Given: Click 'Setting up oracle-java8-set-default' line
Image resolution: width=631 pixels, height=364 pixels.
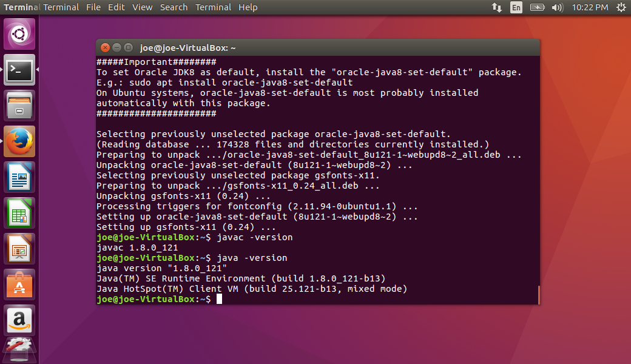Looking at the screenshot, I should coord(257,217).
